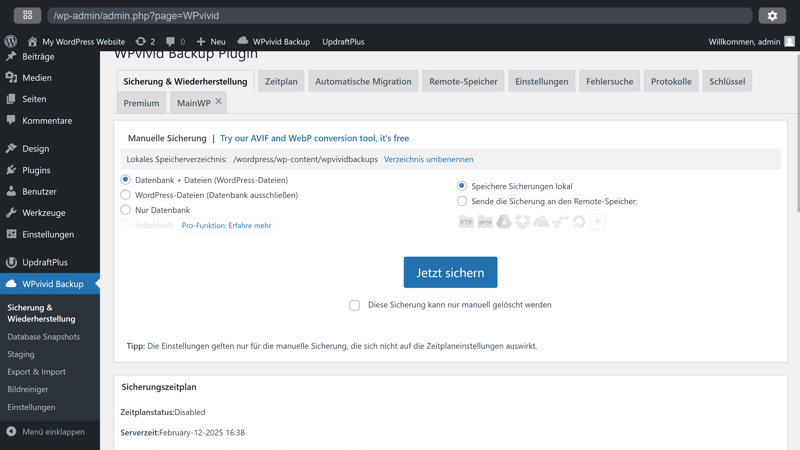Select WordPress-Dateien (Datenbank ausschließen) option

tap(125, 194)
